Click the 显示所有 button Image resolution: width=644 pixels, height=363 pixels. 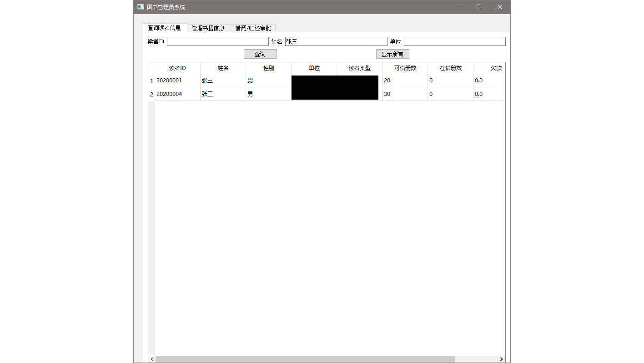point(392,54)
